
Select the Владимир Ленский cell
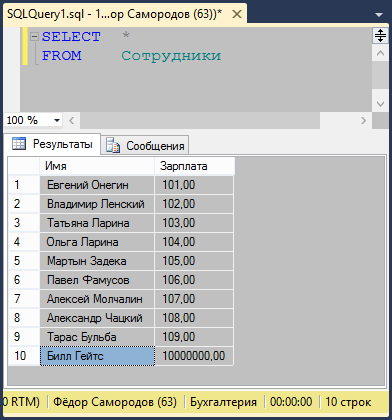[x=97, y=204]
